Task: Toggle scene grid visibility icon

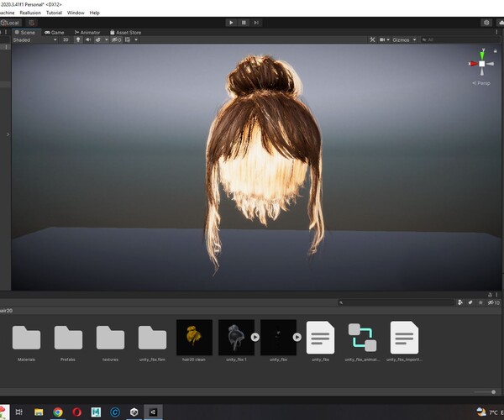Action: click(128, 39)
